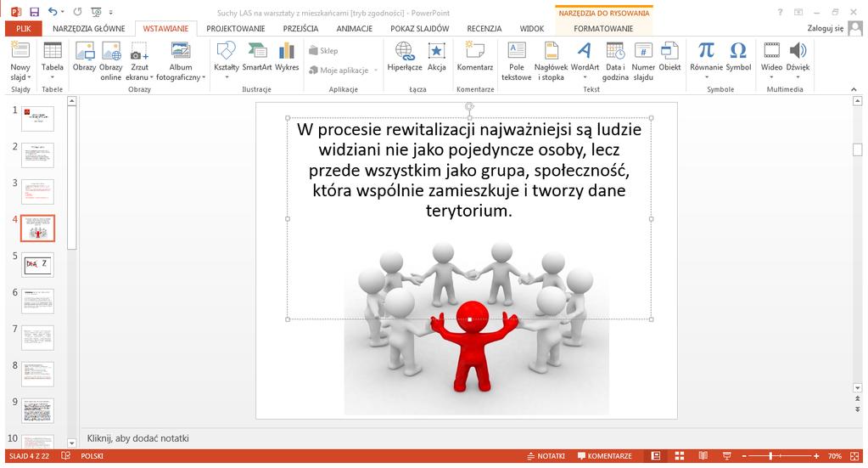Open the FORMATOWANIE drawing tools tab
Viewport: 868px width, 468px height.
click(603, 28)
